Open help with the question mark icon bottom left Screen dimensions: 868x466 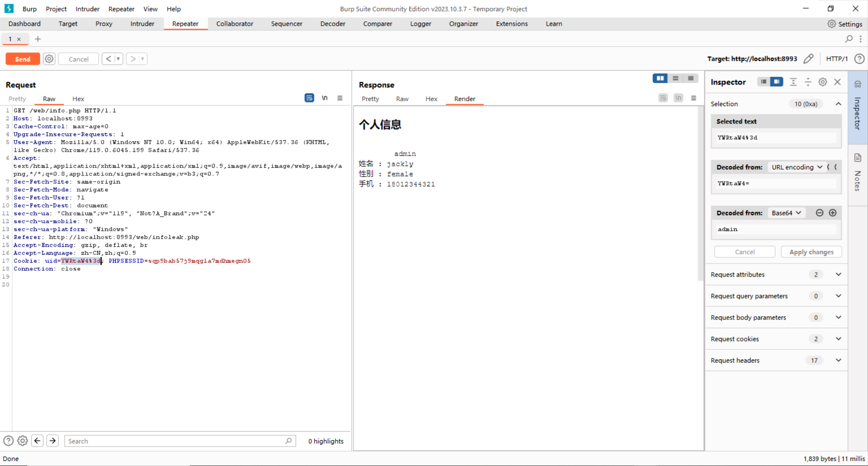click(8, 441)
